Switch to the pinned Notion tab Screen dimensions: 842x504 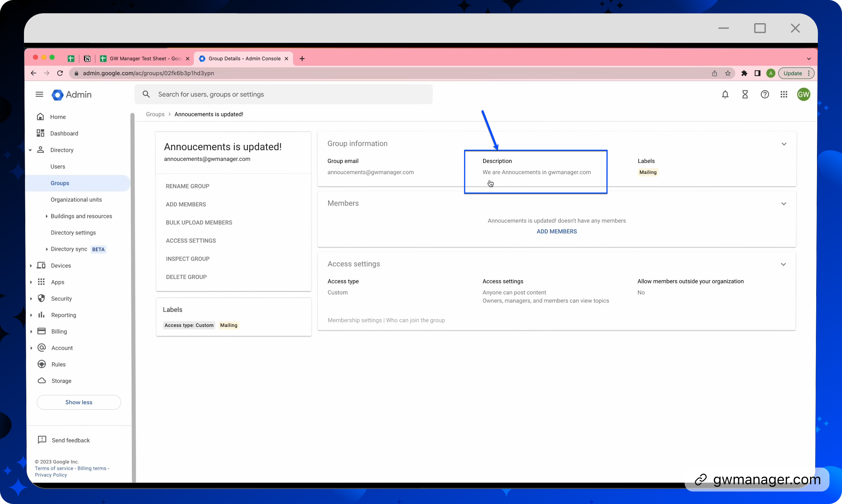(x=87, y=58)
